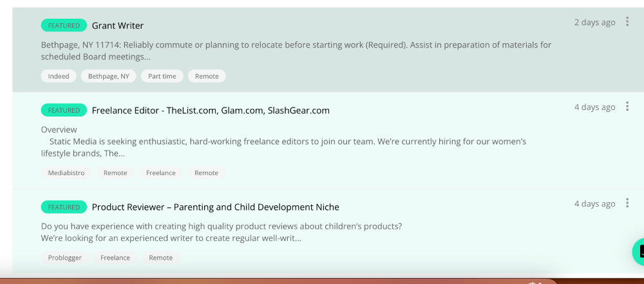Image resolution: width=644 pixels, height=284 pixels.
Task: Open the Product Reviewer – Parenting job title
Action: (x=215, y=207)
